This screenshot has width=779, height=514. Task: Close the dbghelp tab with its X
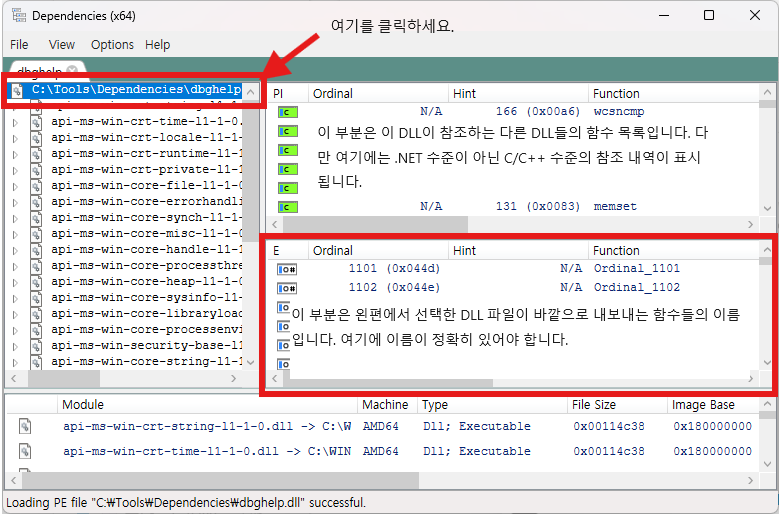tap(72, 70)
